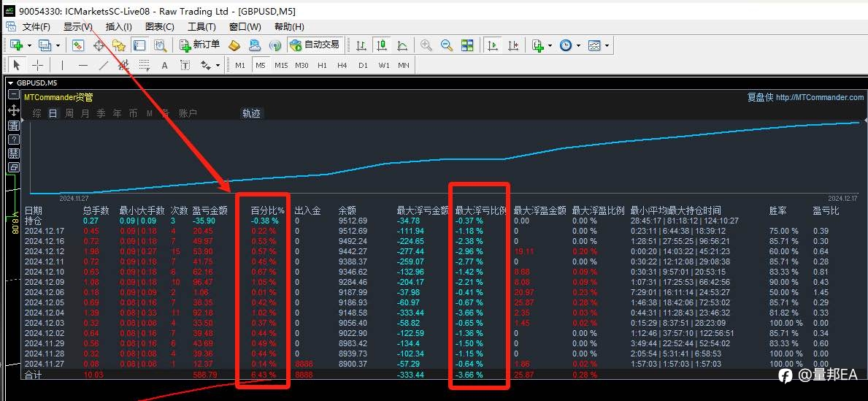Expand the new chart dropdown arrow
Screen dimensions: 868x401
pos(29,45)
